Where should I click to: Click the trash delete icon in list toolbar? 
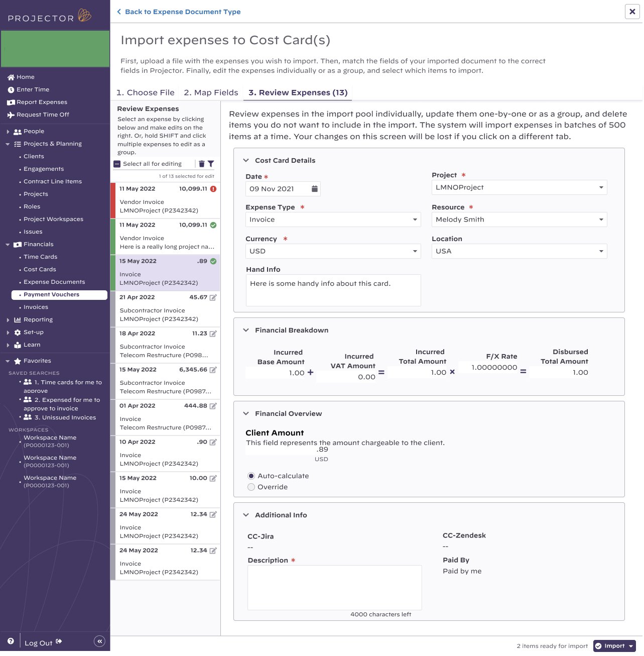click(202, 164)
